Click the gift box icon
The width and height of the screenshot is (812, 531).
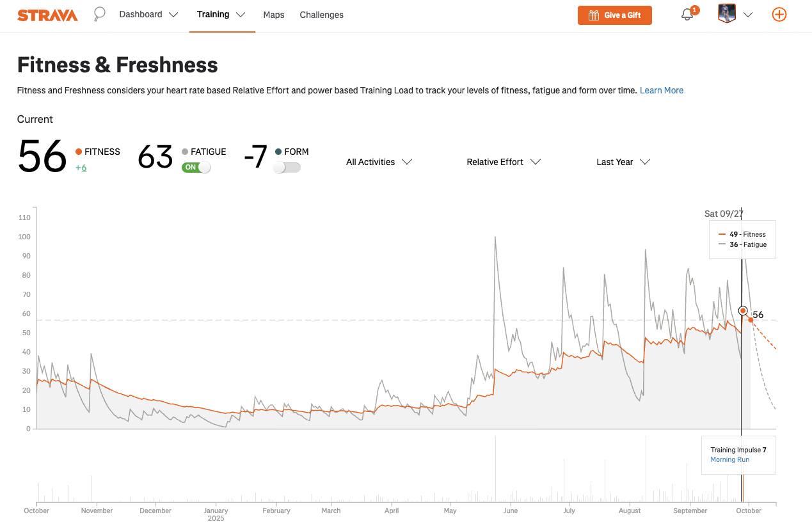[x=594, y=15]
